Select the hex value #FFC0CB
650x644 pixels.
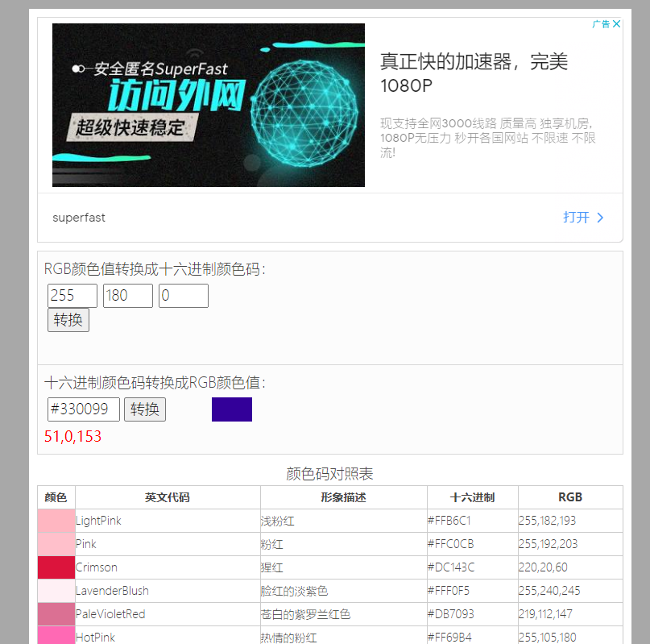[x=450, y=544]
